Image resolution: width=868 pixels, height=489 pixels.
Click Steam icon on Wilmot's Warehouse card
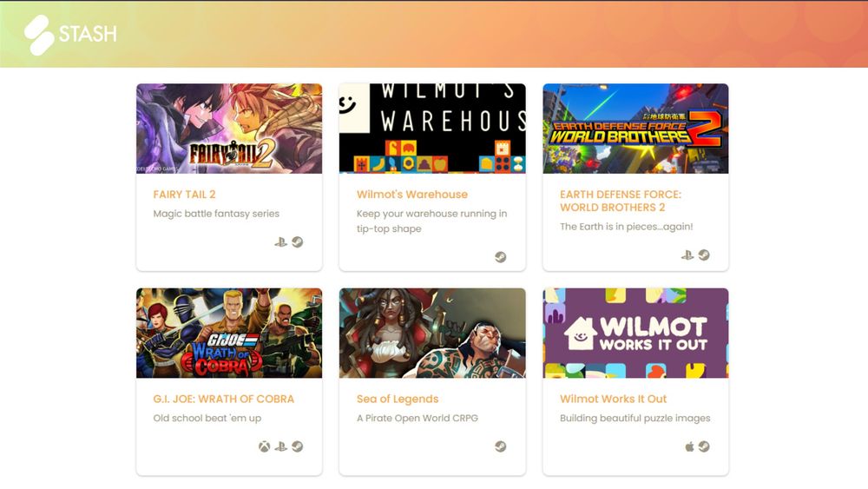[x=501, y=257]
